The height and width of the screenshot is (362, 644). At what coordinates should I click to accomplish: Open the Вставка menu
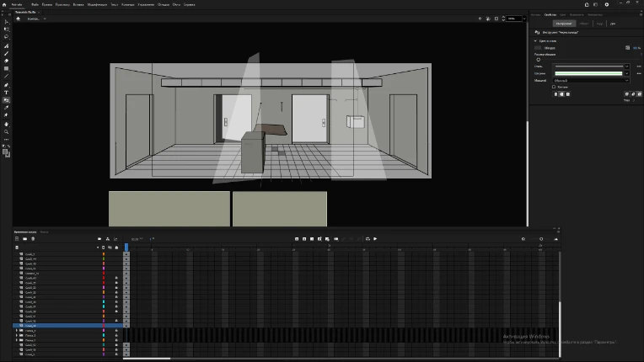pos(78,4)
